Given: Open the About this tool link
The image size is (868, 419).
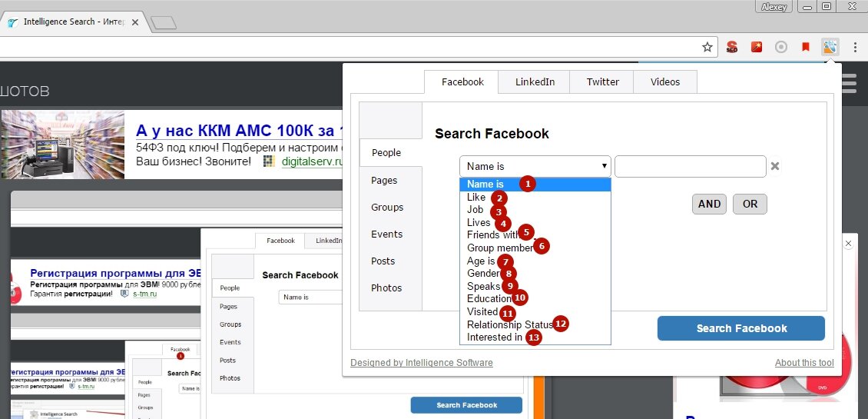Looking at the screenshot, I should click(x=804, y=362).
